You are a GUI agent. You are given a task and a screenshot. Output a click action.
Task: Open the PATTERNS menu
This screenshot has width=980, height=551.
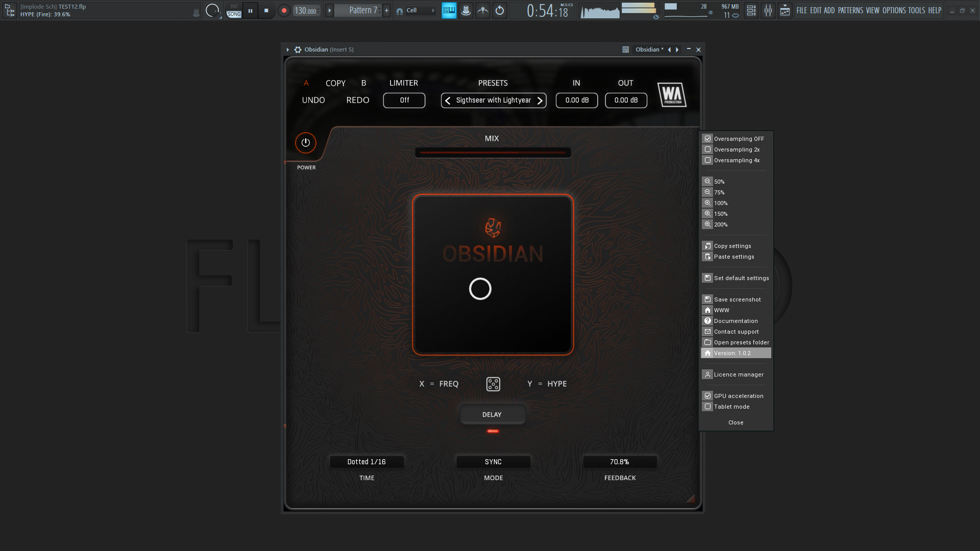(850, 10)
